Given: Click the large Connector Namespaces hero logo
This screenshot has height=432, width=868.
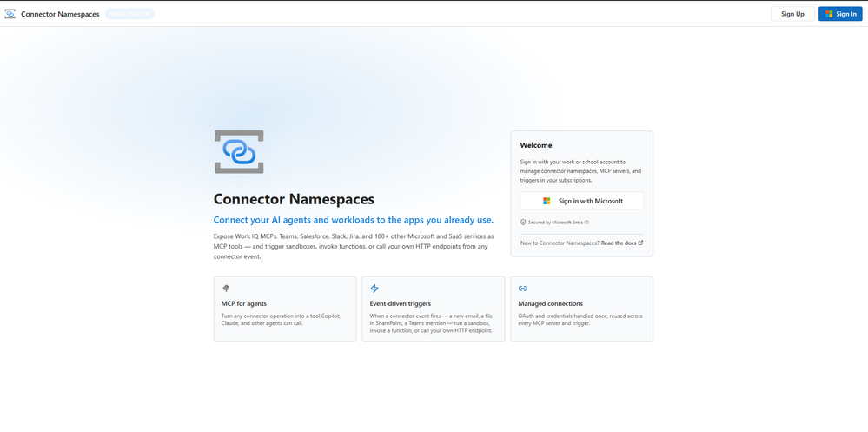Looking at the screenshot, I should pos(239,152).
